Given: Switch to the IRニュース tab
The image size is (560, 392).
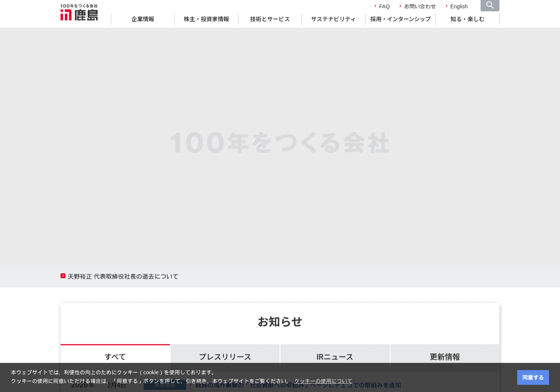Looking at the screenshot, I should pyautogui.click(x=335, y=356).
